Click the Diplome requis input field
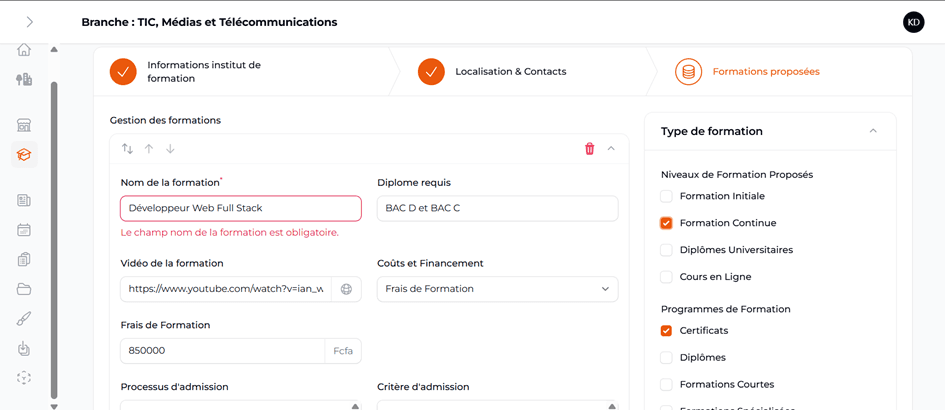Viewport: 945px width, 410px height. click(497, 208)
